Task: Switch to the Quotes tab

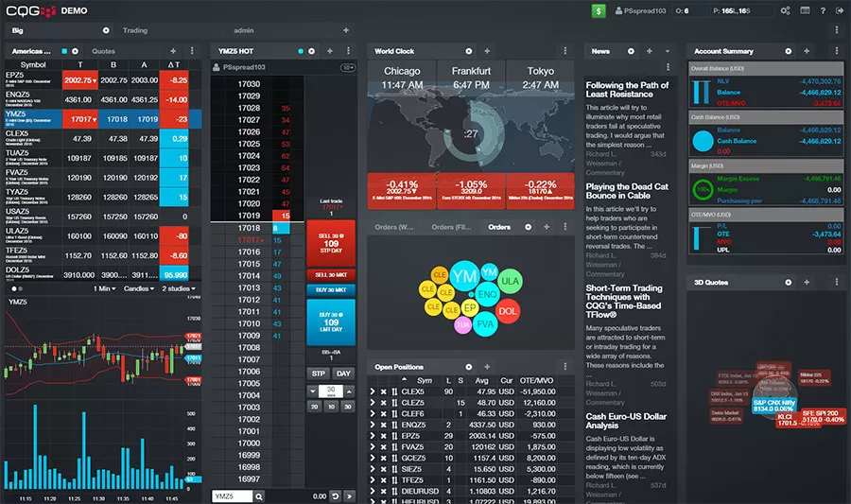Action: click(x=103, y=51)
